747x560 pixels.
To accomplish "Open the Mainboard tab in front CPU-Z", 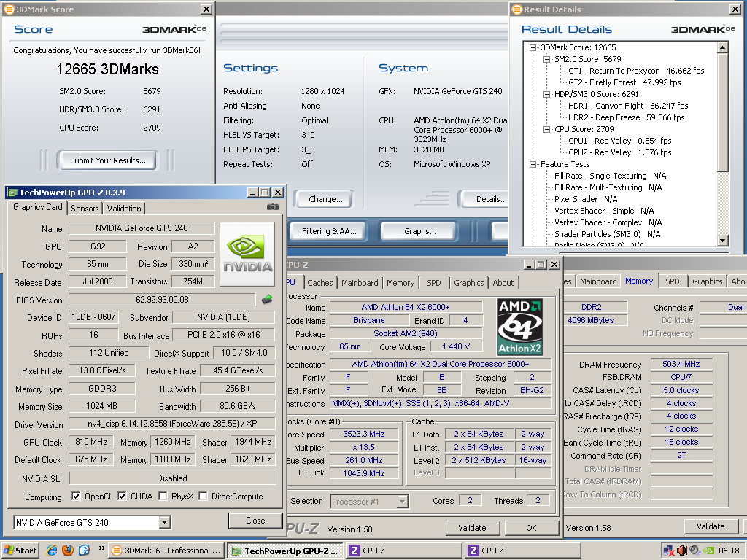I will (x=360, y=283).
